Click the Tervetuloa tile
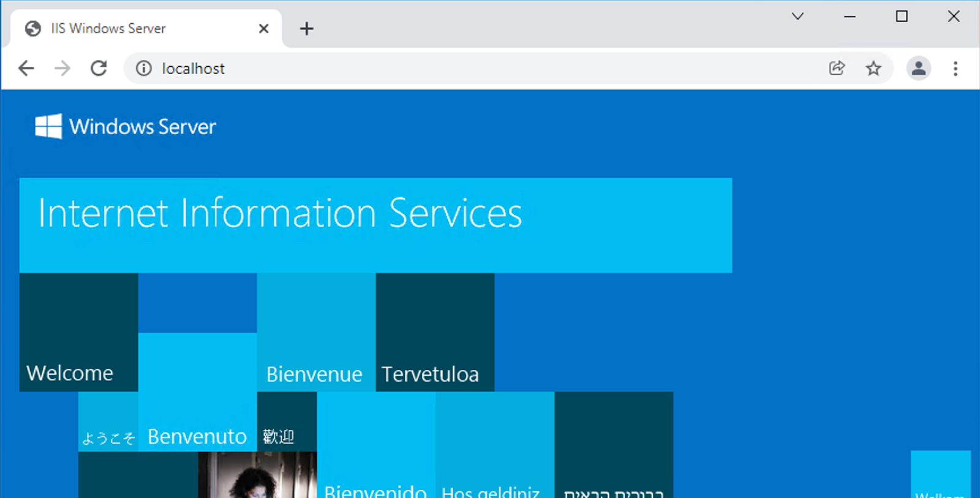Viewport: 980px width, 498px height. click(435, 332)
